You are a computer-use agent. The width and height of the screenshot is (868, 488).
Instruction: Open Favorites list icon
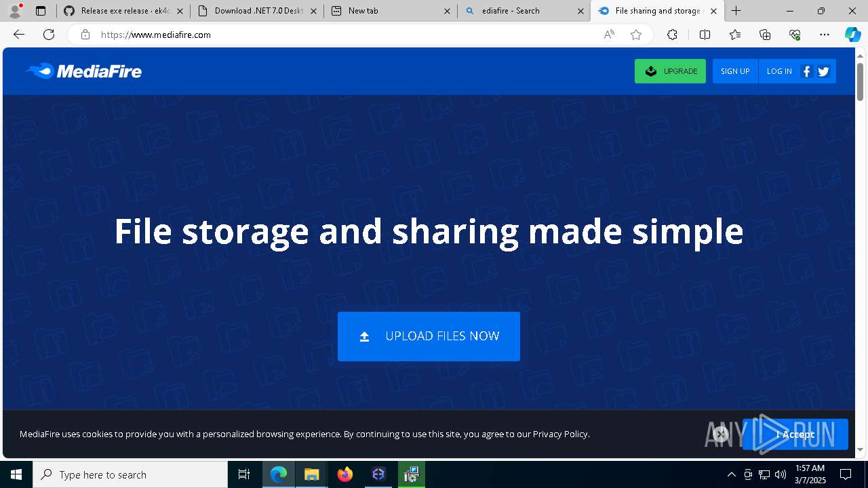[x=735, y=35]
